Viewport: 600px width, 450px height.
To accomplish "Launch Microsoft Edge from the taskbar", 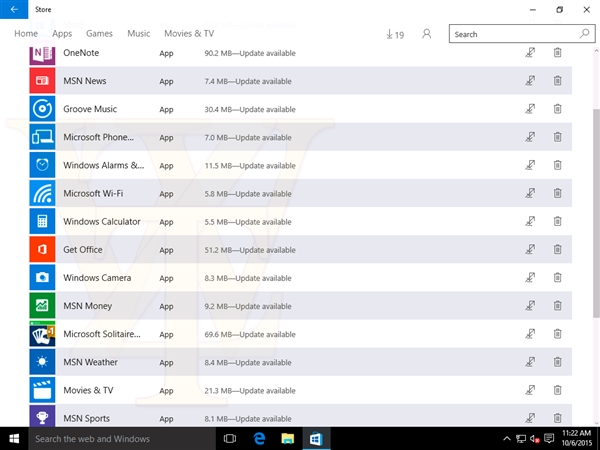I will click(258, 439).
